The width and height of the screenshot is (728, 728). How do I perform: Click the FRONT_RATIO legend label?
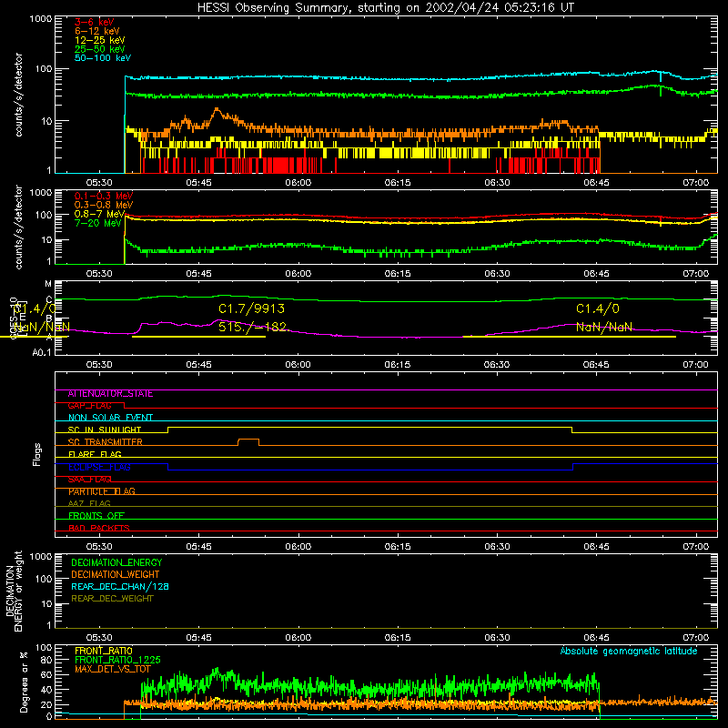pyautogui.click(x=104, y=651)
